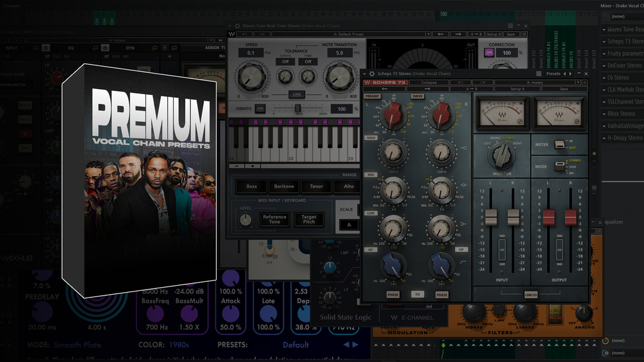The image size is (644, 362).
Task: Click redo arrow in Waves Tune toolbar
Action: click(x=261, y=35)
